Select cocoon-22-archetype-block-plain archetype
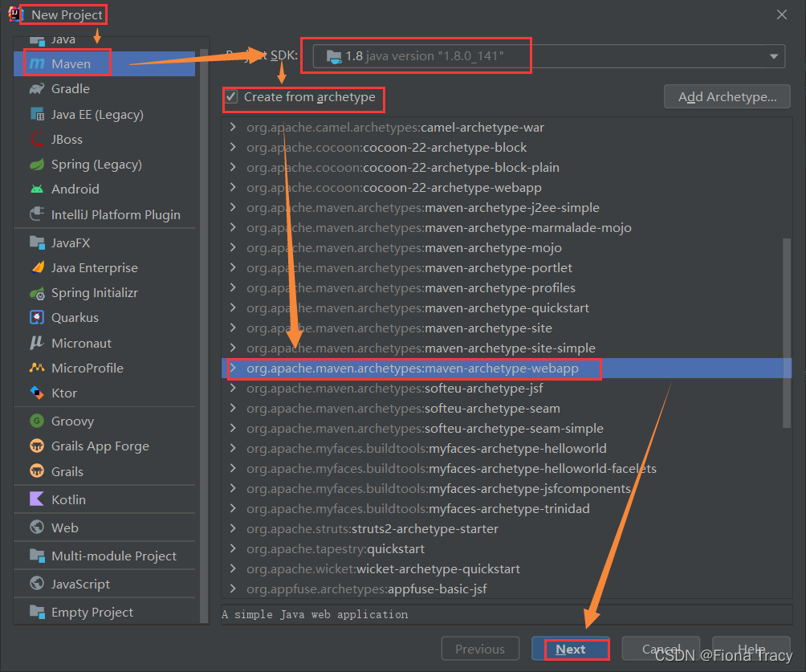Image resolution: width=806 pixels, height=672 pixels. pos(507,168)
